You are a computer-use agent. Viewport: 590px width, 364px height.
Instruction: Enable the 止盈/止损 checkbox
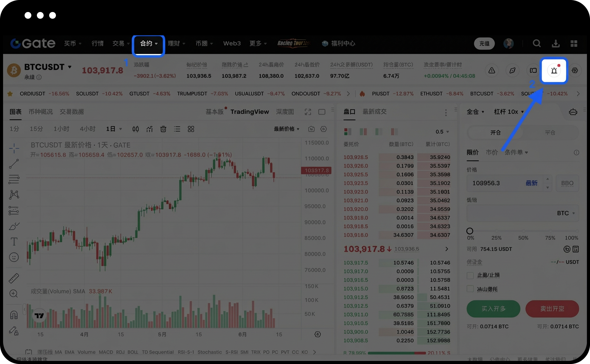coord(470,275)
